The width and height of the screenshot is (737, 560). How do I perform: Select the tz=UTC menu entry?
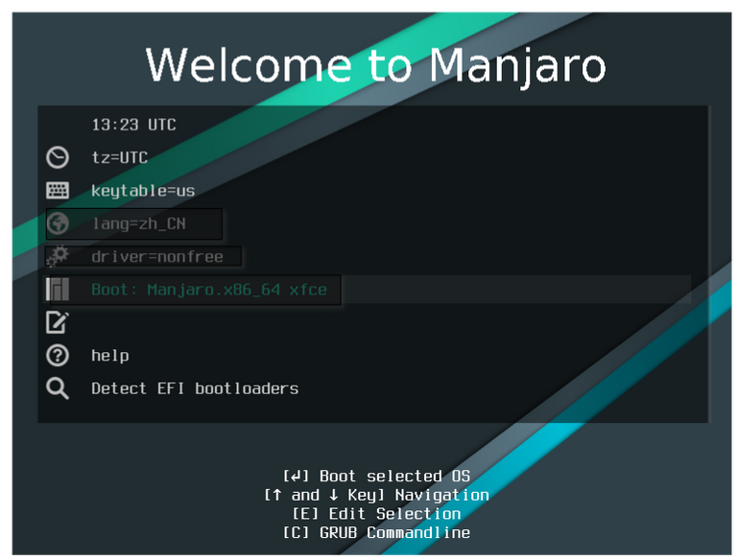coord(119,157)
